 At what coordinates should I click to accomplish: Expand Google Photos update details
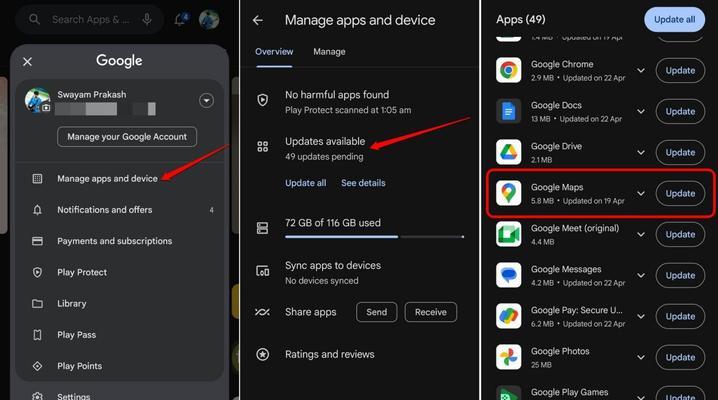641,357
